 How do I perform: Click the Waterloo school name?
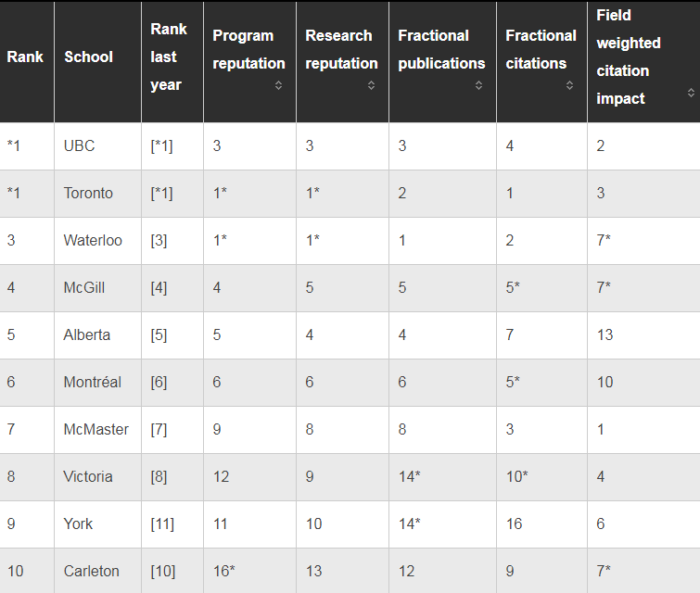[x=93, y=241]
